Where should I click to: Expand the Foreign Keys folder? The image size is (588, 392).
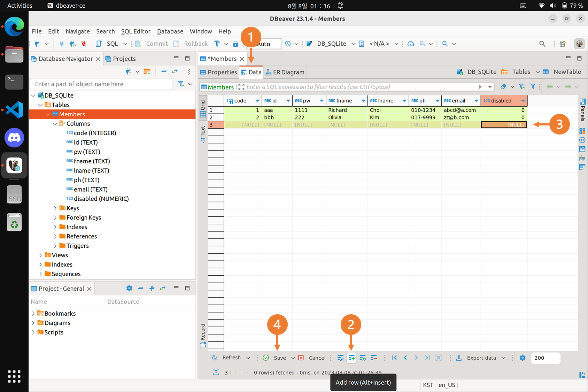coord(55,217)
